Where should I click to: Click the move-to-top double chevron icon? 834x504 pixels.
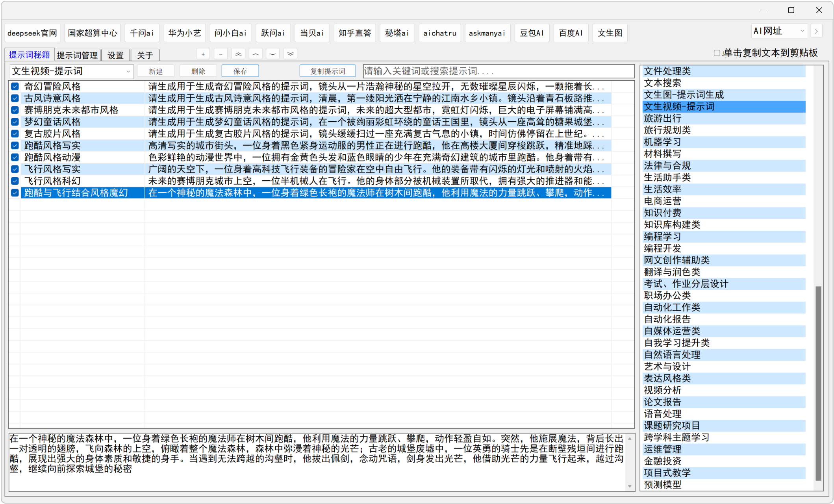[238, 54]
